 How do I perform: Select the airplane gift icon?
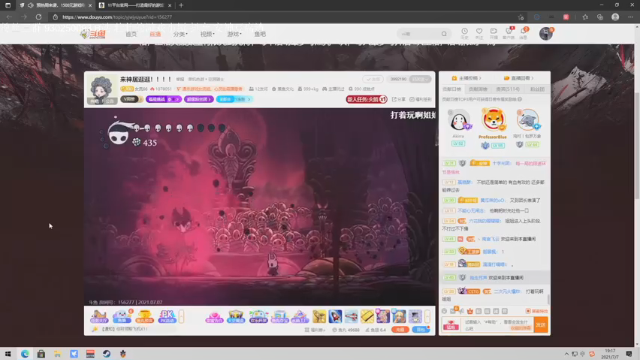(x=351, y=316)
